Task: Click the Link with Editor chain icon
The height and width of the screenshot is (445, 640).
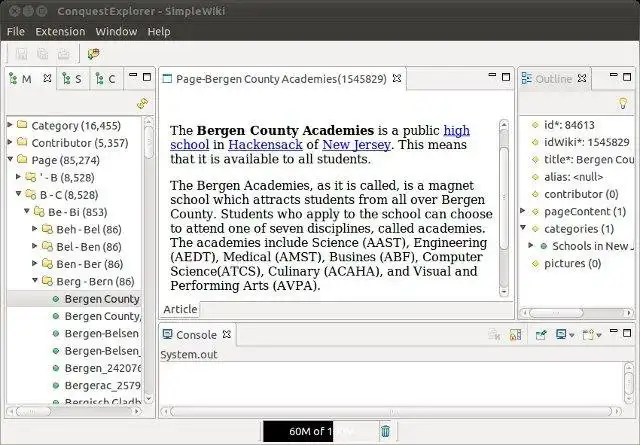Action: tap(142, 104)
